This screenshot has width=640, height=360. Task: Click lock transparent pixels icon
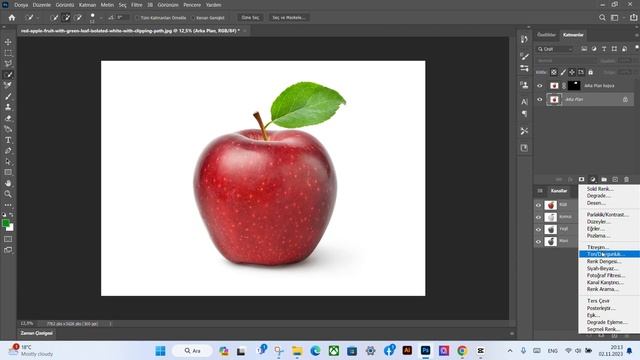tap(554, 72)
